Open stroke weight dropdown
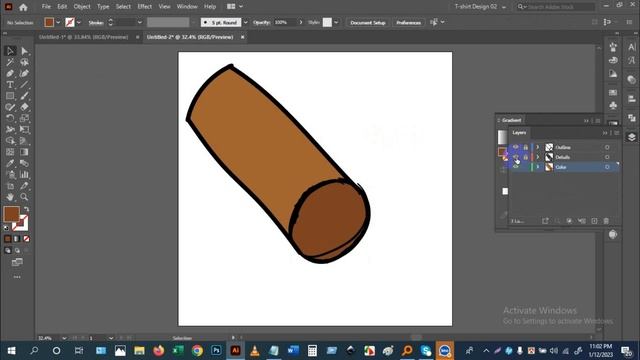Image resolution: width=640 pixels, height=360 pixels. pos(140,22)
